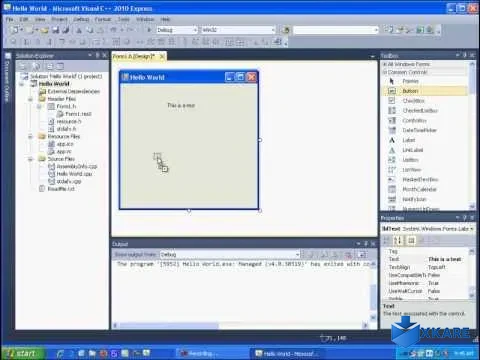The height and width of the screenshot is (360, 480).
Task: Open the Edit menu
Action: click(x=24, y=19)
